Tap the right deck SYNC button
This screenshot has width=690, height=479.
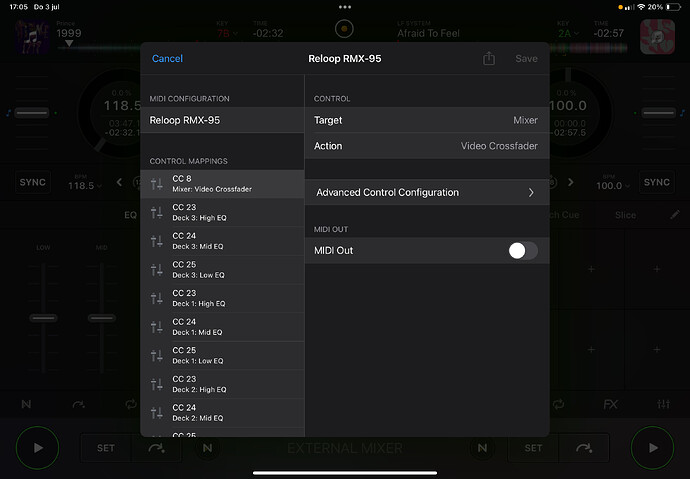coord(657,182)
